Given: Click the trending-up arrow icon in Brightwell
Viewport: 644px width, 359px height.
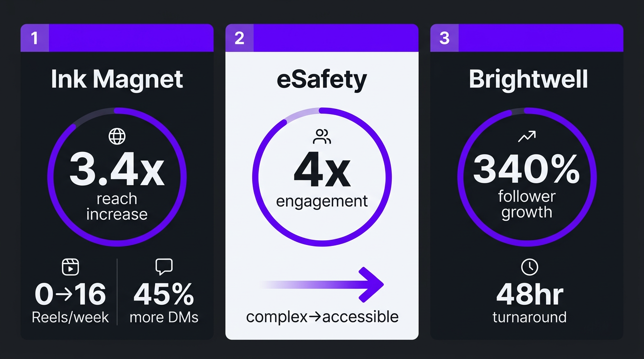Looking at the screenshot, I should [527, 137].
